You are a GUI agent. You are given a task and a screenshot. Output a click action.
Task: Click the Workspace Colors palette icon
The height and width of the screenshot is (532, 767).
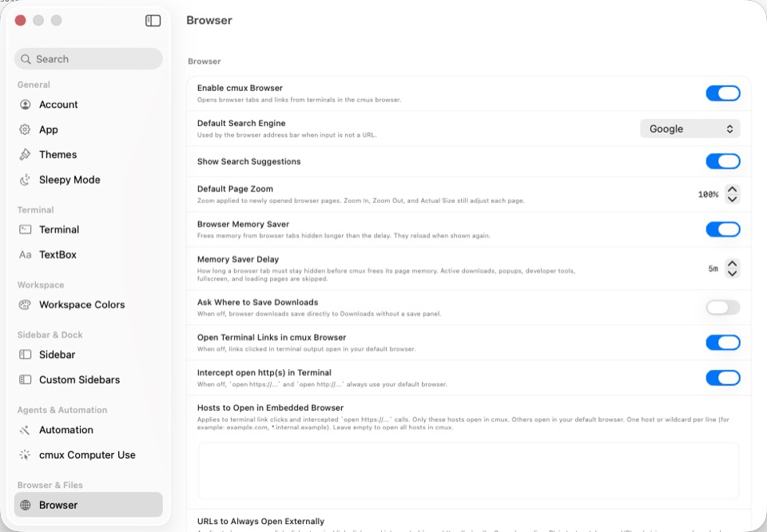(x=25, y=304)
